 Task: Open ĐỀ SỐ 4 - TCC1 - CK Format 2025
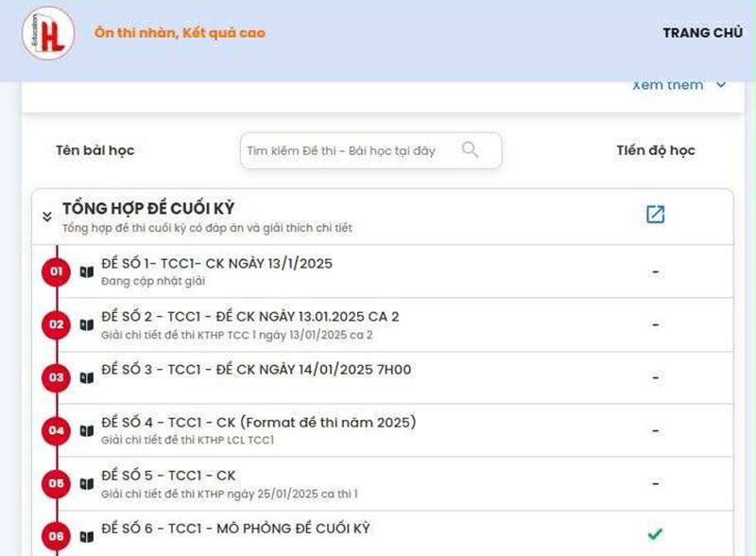click(x=258, y=423)
